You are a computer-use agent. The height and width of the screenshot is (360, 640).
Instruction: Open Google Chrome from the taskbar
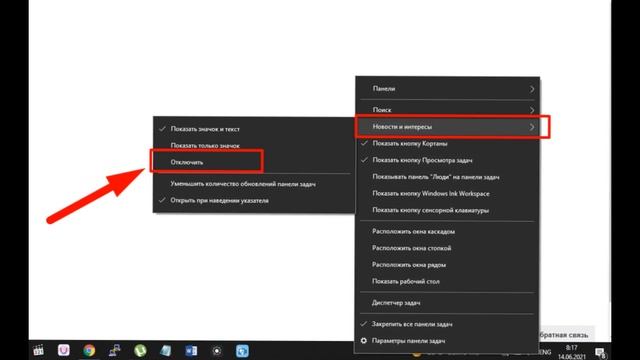pos(89,350)
